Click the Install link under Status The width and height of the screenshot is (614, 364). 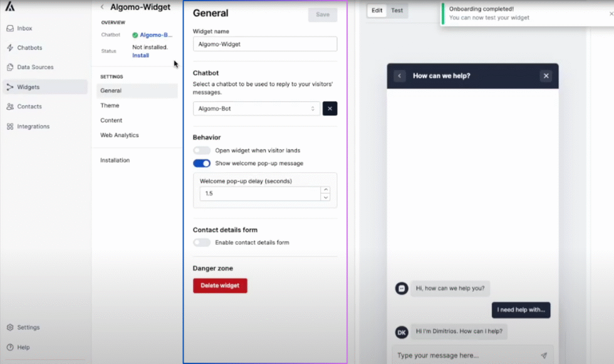tap(140, 55)
